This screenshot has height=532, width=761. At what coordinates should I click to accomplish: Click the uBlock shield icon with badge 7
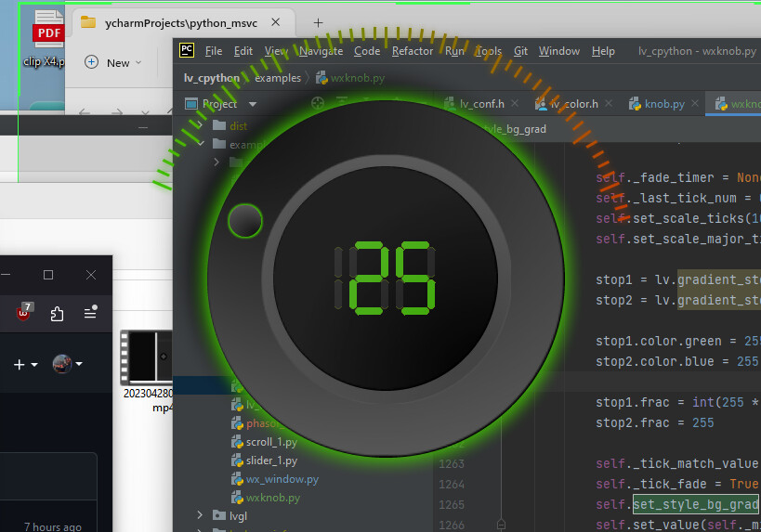tap(24, 312)
